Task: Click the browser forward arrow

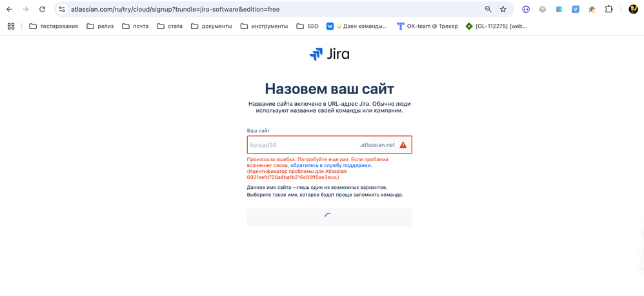Action: [x=25, y=9]
